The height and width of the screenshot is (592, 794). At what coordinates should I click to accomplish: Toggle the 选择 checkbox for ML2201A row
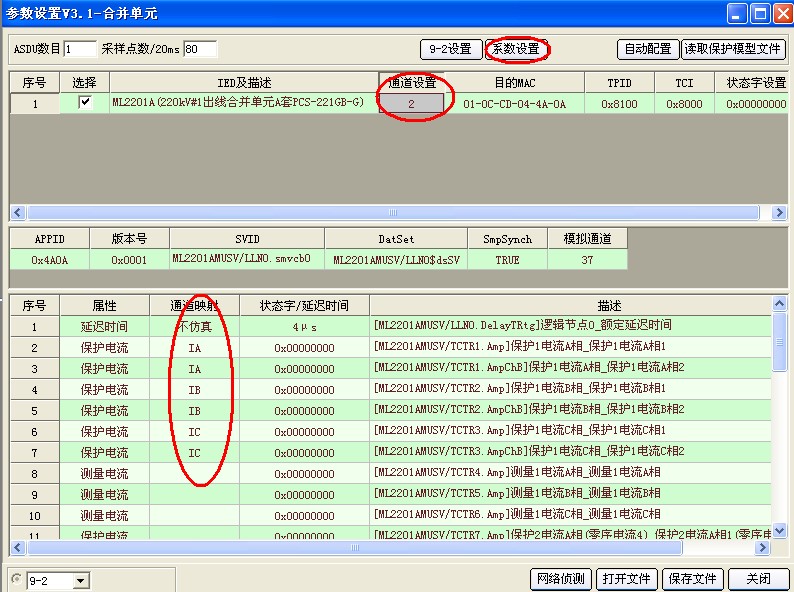(x=85, y=103)
